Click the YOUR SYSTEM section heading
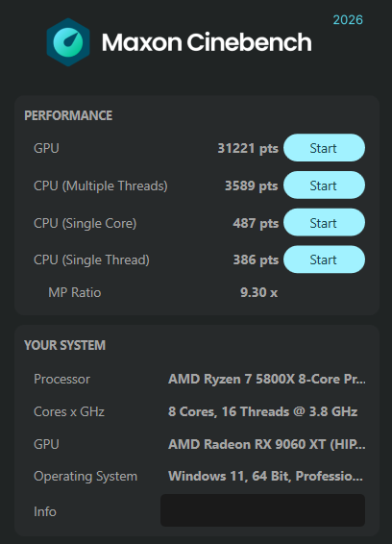The image size is (392, 544). point(65,345)
